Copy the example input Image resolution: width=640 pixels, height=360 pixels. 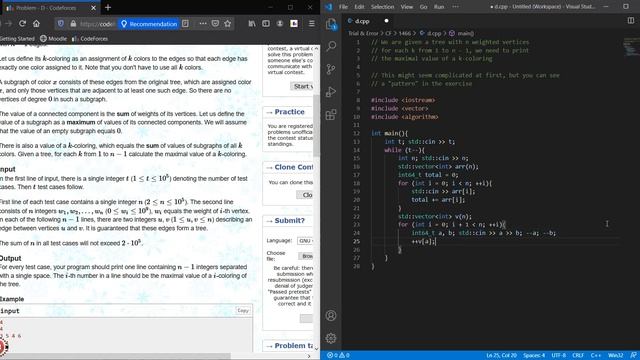pos(243,311)
